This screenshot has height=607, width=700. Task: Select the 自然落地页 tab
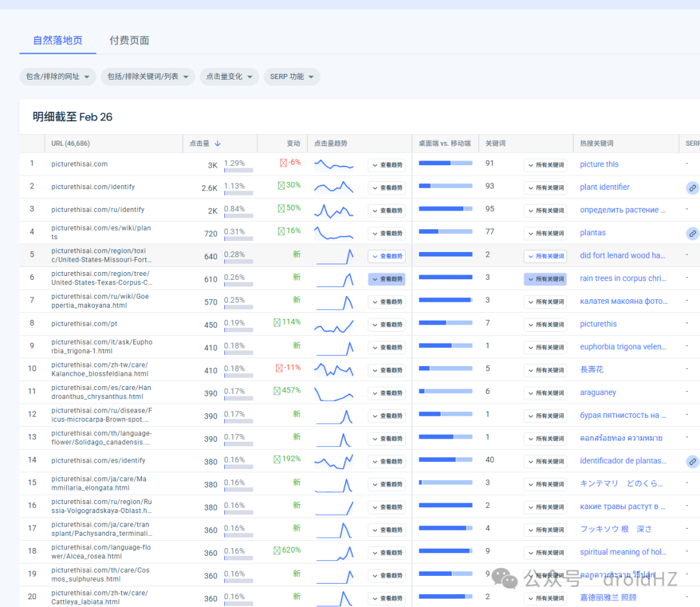58,41
